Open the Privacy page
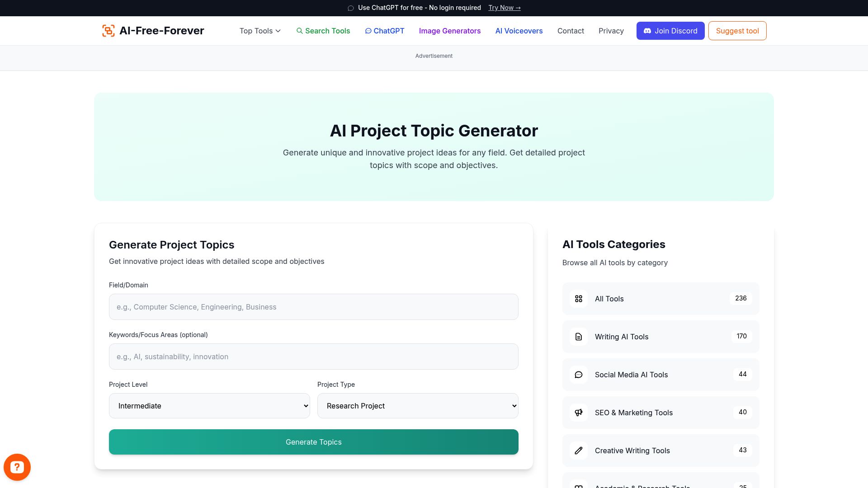Image resolution: width=868 pixels, height=488 pixels. click(611, 31)
